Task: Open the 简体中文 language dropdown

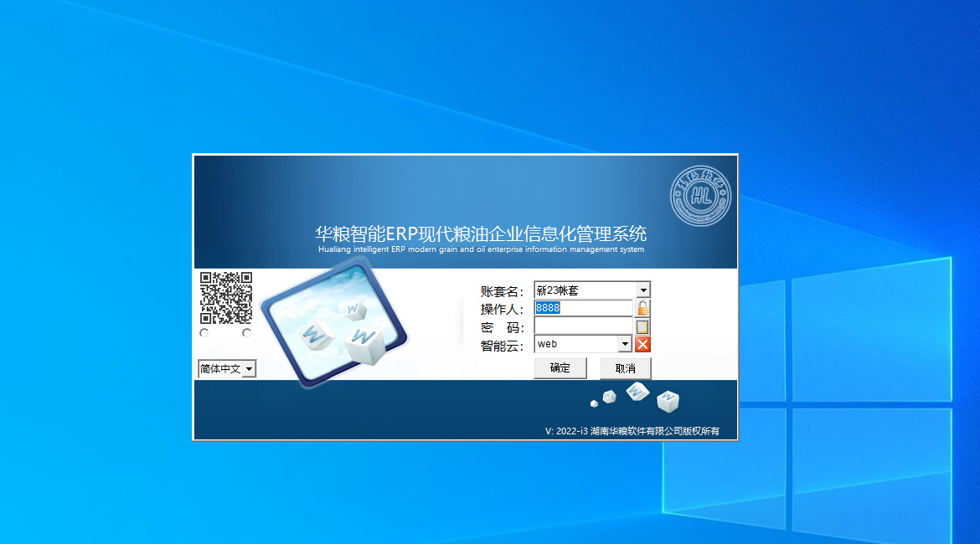Action: 249,368
